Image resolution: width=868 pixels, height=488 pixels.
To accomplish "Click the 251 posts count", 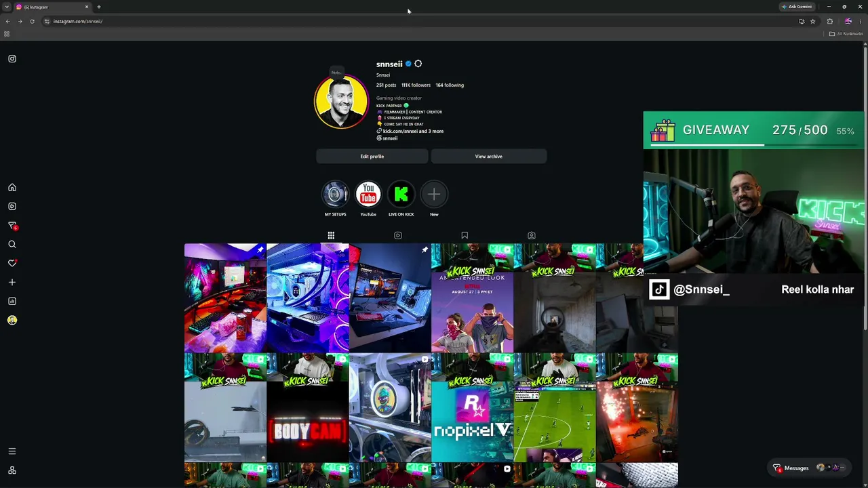I will pos(387,85).
